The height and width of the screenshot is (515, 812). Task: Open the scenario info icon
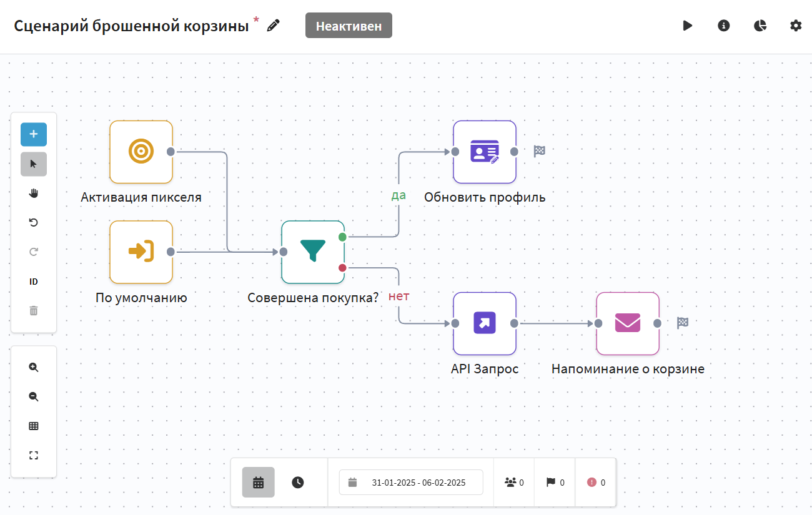724,26
